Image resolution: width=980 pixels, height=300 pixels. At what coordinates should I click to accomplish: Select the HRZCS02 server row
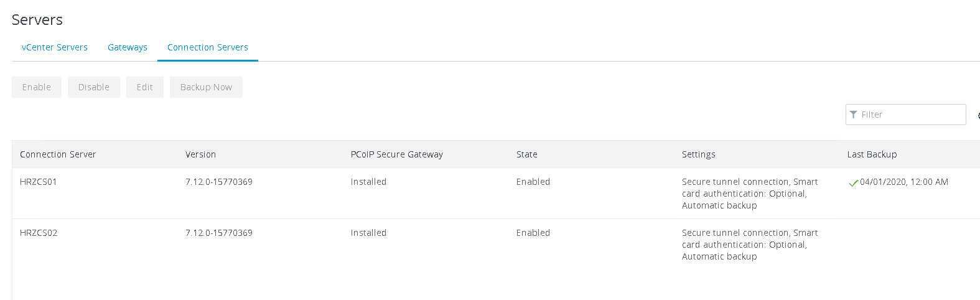(496, 245)
